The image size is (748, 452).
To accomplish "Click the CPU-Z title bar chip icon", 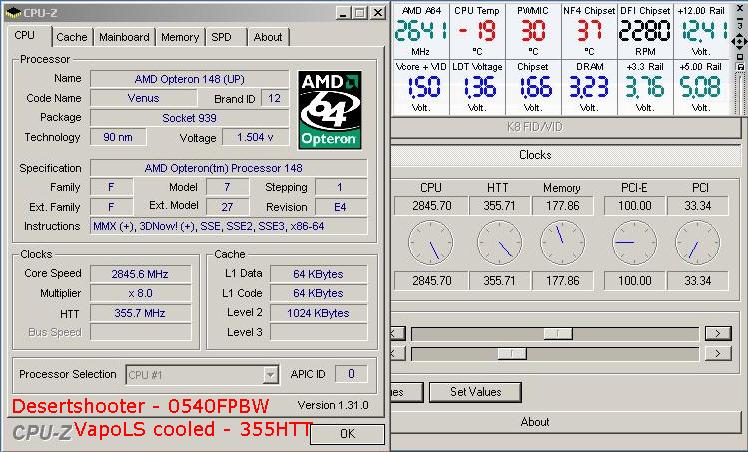I will (13, 12).
